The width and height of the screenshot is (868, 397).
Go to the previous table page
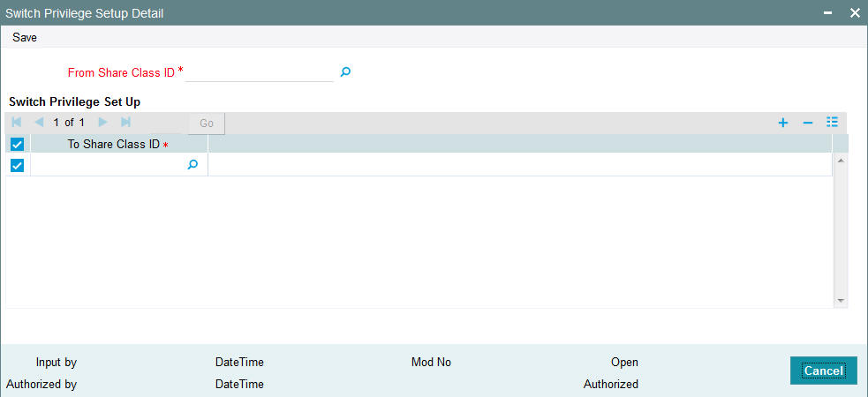click(39, 123)
